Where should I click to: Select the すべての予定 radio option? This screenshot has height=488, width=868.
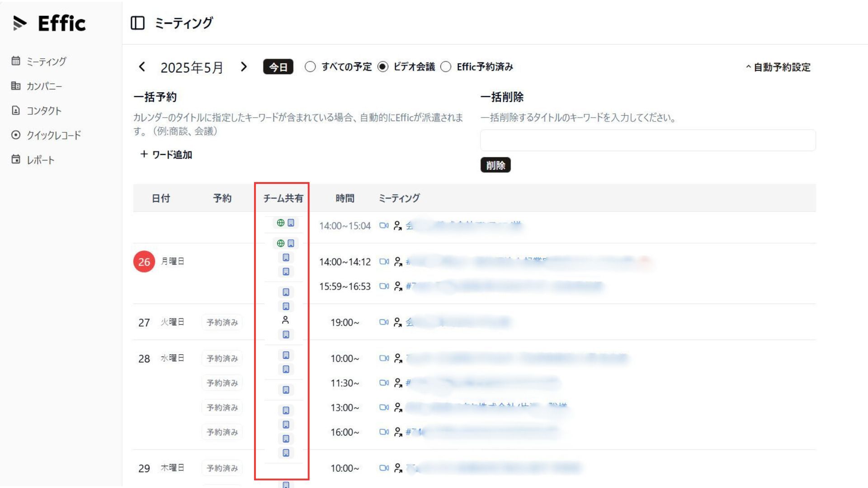point(310,67)
